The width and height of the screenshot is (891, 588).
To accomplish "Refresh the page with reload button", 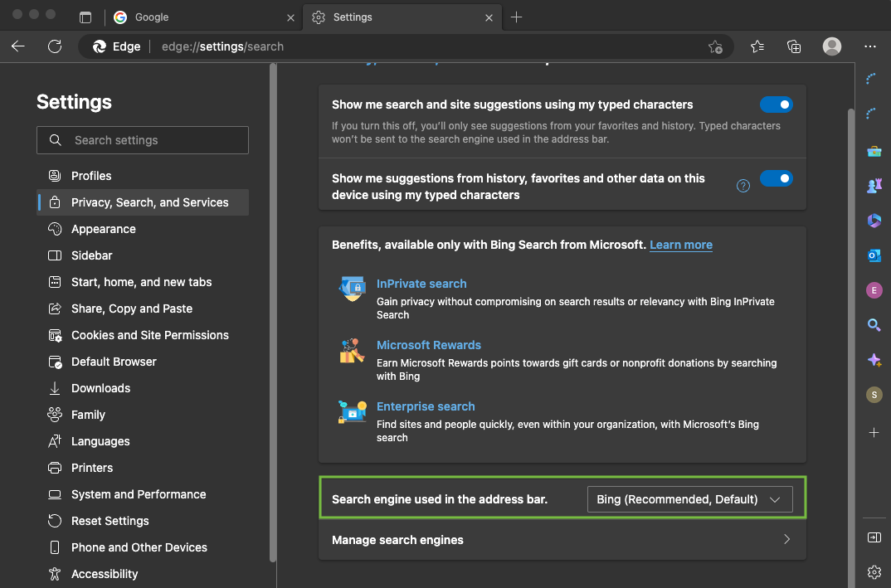I will 55,46.
